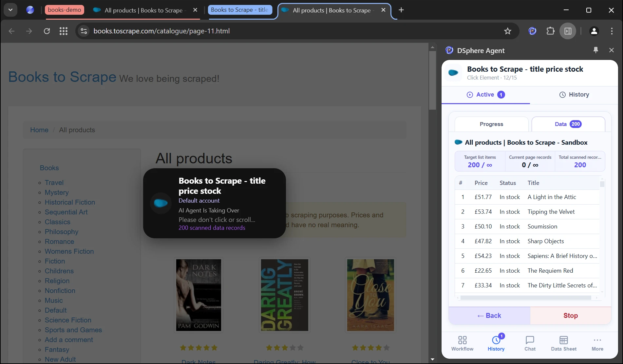Viewport: 623px width, 364px height.
Task: Switch to first All products browser tab
Action: coord(143,10)
